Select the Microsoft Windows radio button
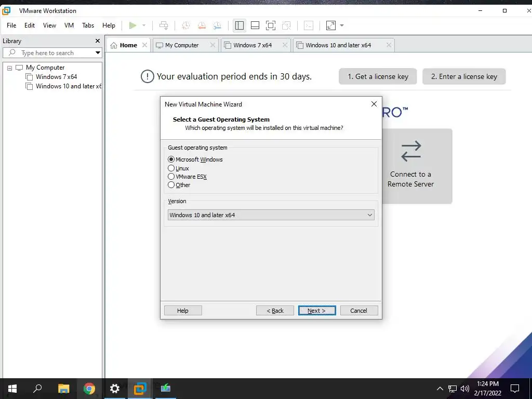This screenshot has width=532, height=399. 171,159
